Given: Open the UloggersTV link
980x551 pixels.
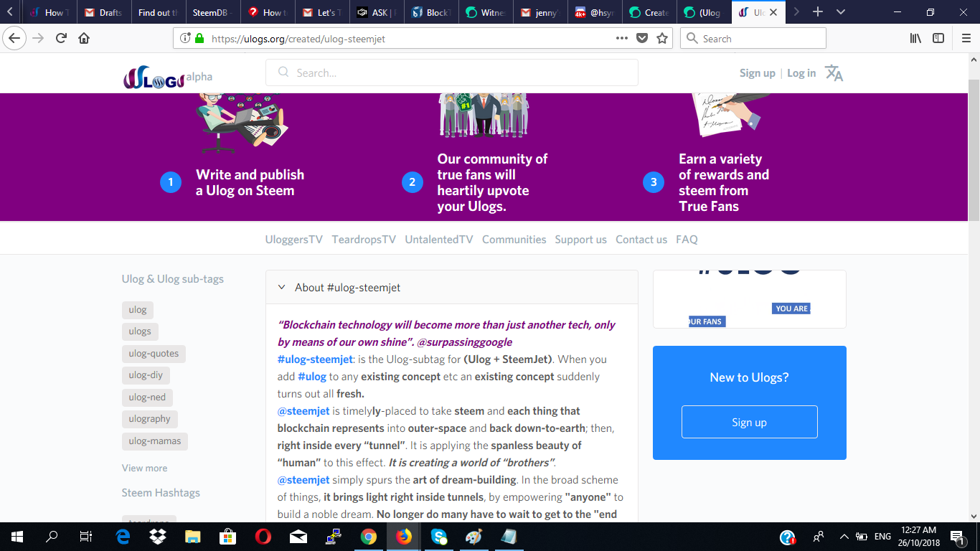Looking at the screenshot, I should click(x=294, y=240).
